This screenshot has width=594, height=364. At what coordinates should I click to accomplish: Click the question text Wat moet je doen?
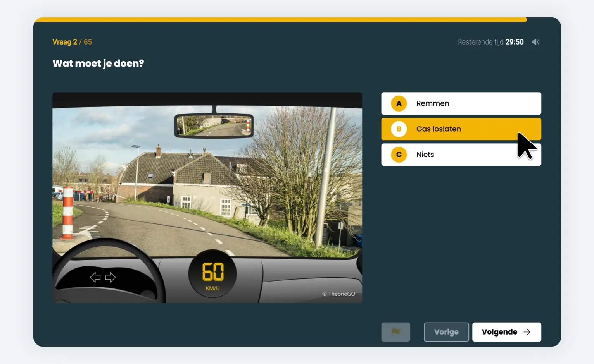98,64
